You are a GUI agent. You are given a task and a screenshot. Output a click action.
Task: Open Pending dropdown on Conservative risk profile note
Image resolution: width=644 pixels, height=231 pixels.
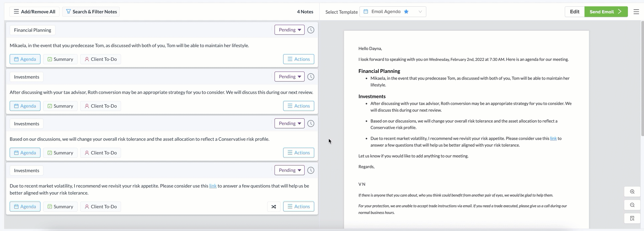point(290,123)
